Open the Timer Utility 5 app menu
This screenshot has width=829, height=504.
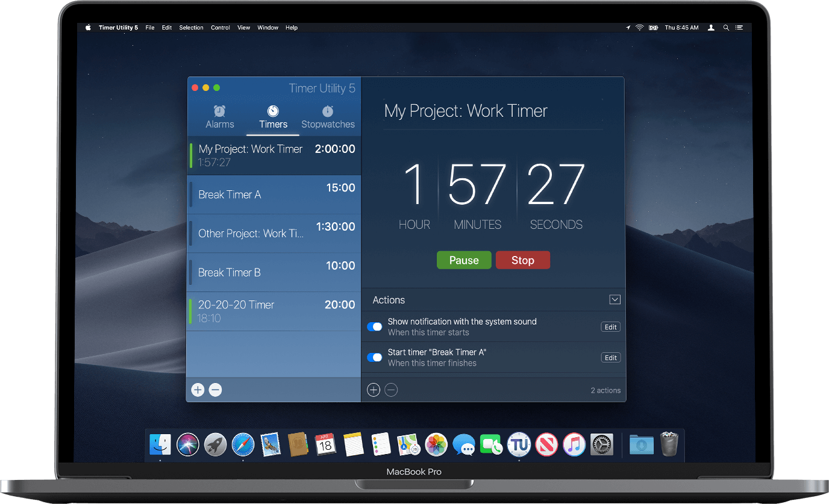tap(119, 28)
